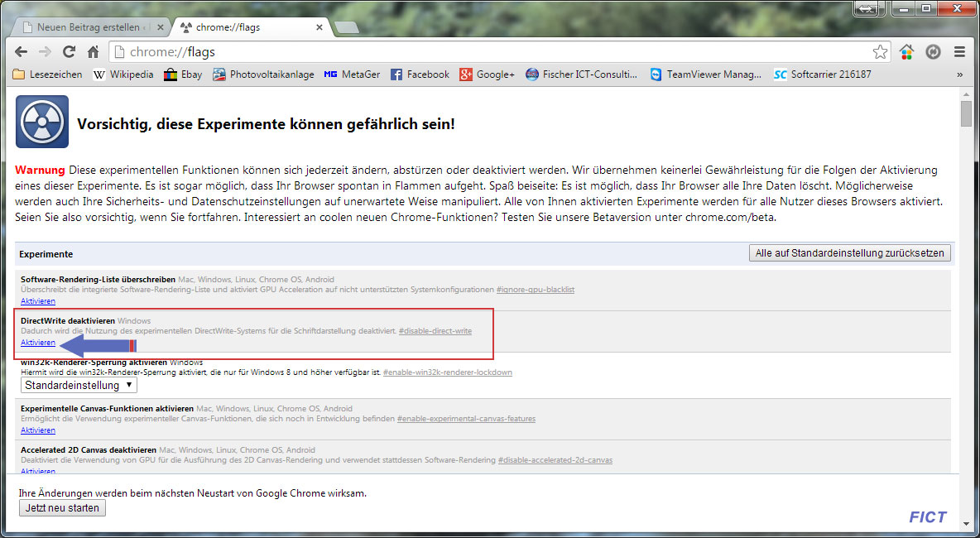980x538 pixels.
Task: Open the Wikipedia bookmark
Action: click(x=123, y=74)
